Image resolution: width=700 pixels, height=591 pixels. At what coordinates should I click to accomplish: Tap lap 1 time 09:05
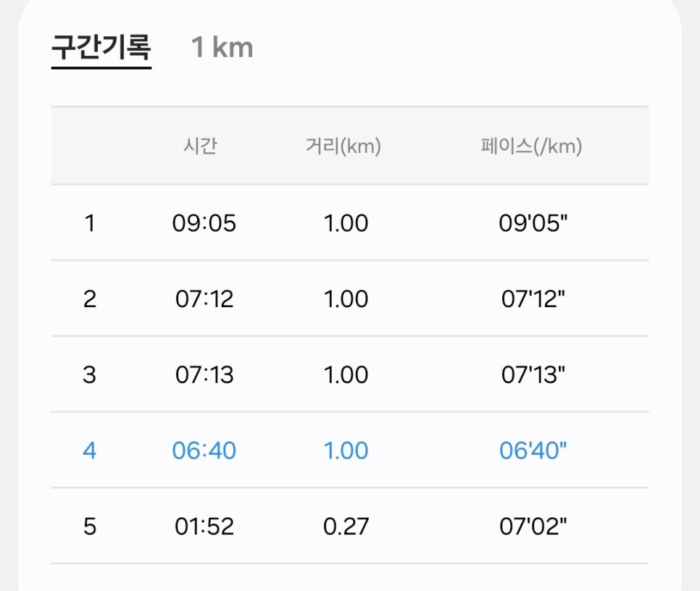204,223
